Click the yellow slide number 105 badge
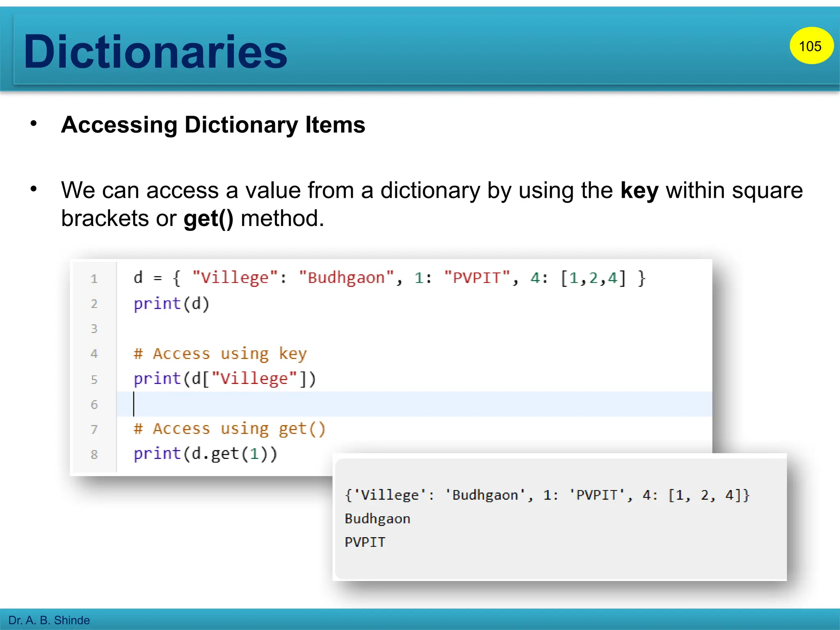Screen dimensions: 840x630 [811, 46]
